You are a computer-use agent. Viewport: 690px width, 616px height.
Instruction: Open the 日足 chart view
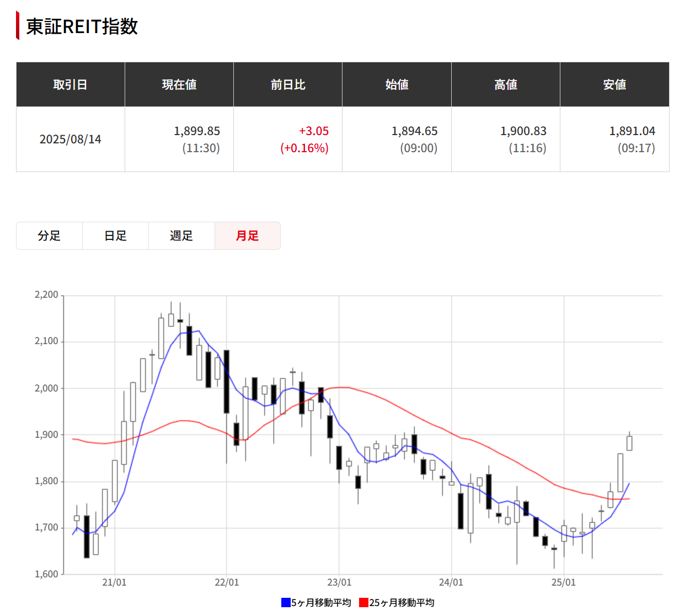[x=115, y=235]
